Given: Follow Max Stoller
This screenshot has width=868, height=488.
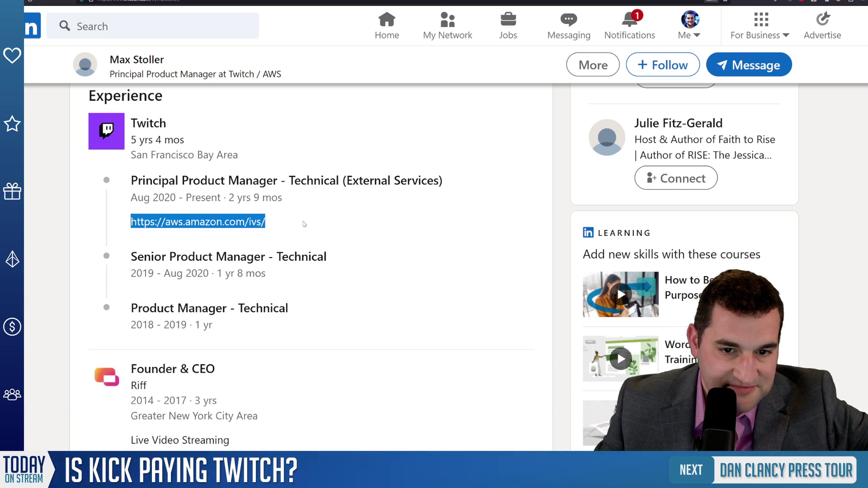Looking at the screenshot, I should point(662,65).
